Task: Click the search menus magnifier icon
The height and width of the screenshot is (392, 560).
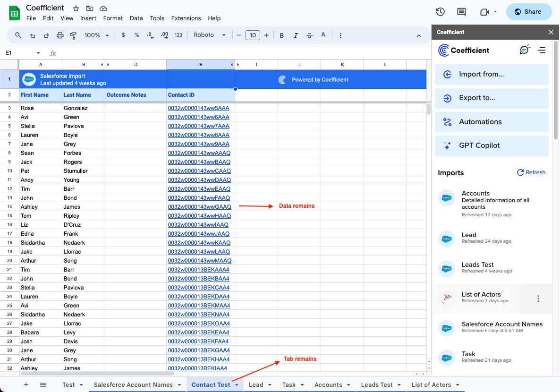Action: [x=18, y=35]
